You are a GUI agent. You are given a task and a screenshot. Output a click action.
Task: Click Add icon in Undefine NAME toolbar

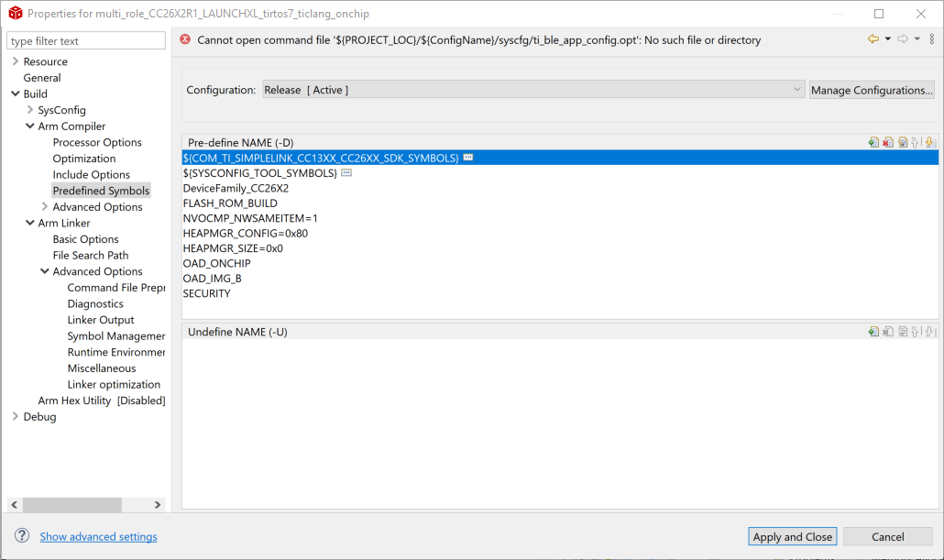874,332
